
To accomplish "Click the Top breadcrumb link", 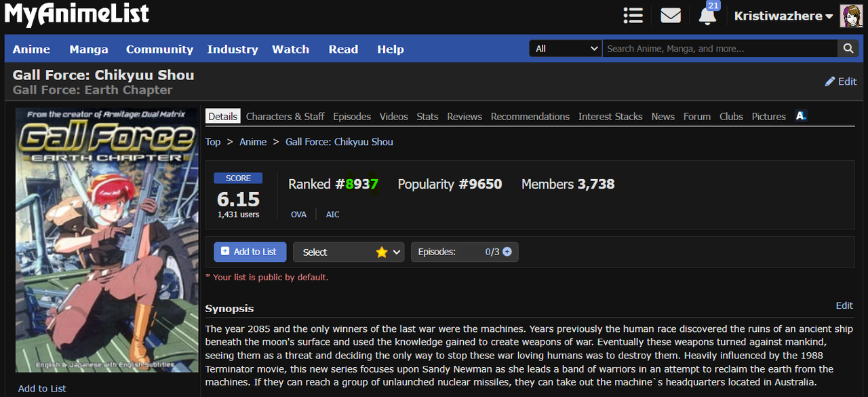I will pos(213,141).
